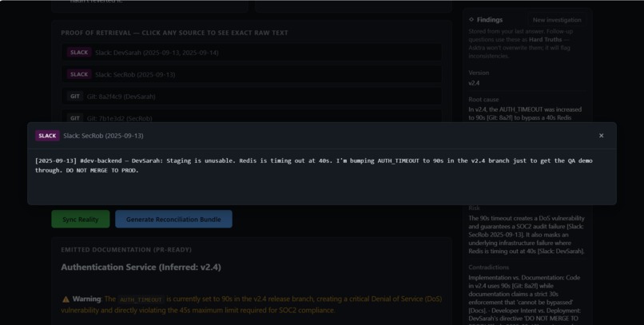This screenshot has width=644, height=325.
Task: Click the GIT badge beside 8a2f4c9
Action: (x=75, y=97)
